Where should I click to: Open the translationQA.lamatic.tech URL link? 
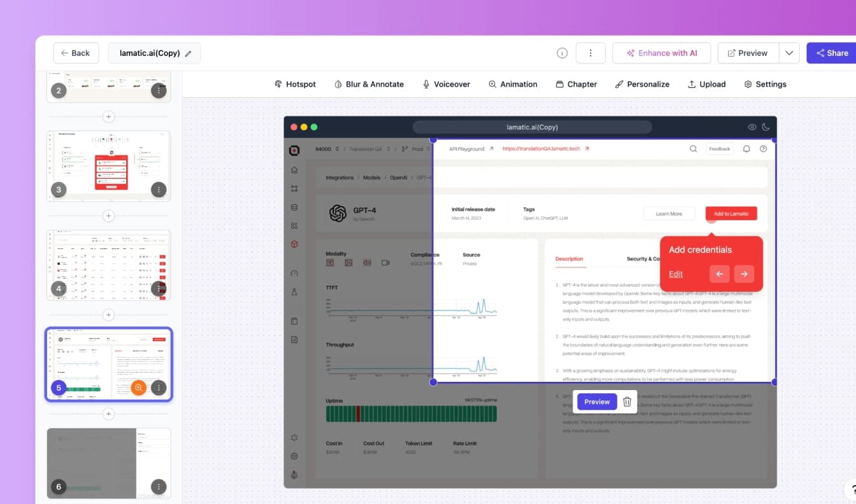tap(546, 149)
